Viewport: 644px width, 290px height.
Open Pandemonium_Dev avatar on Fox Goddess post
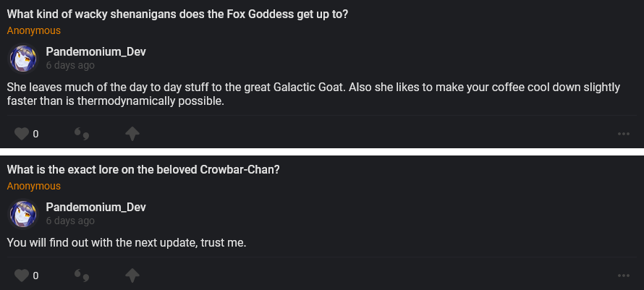(22, 59)
